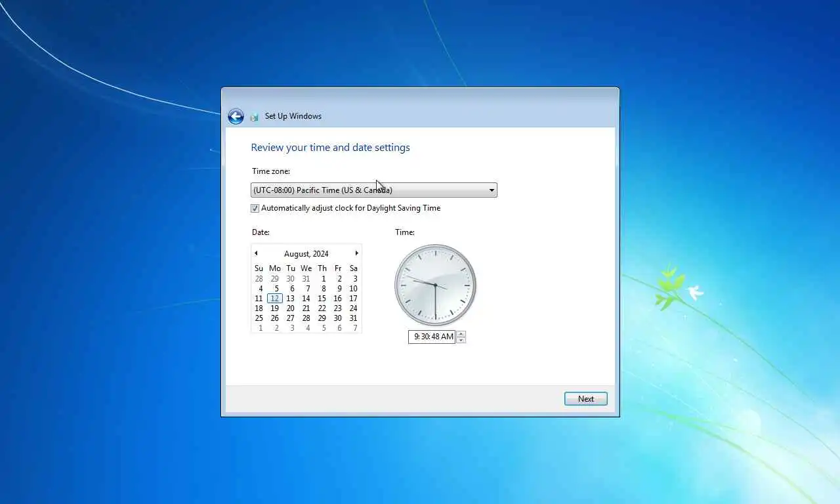Click the analog clock face
The width and height of the screenshot is (840, 504).
[435, 285]
